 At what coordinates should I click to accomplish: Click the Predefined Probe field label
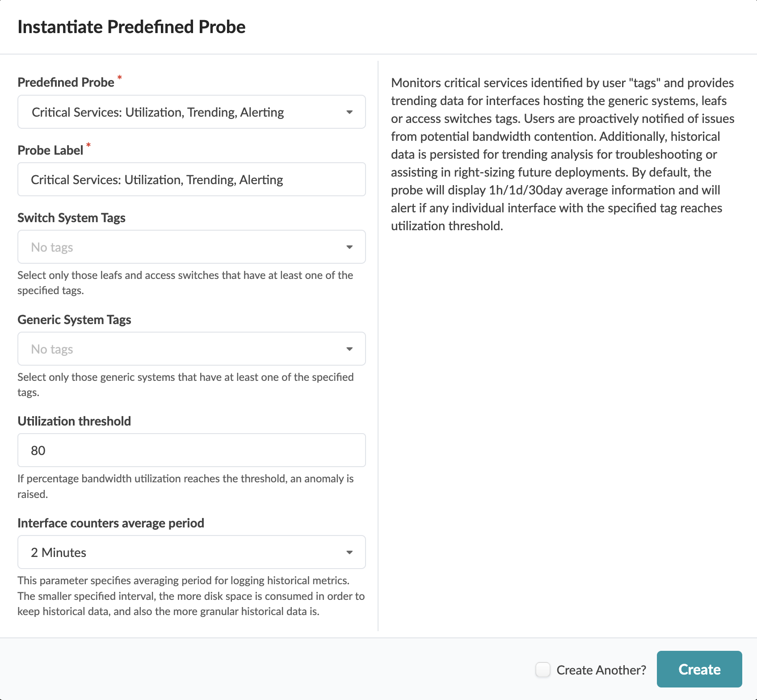[66, 83]
